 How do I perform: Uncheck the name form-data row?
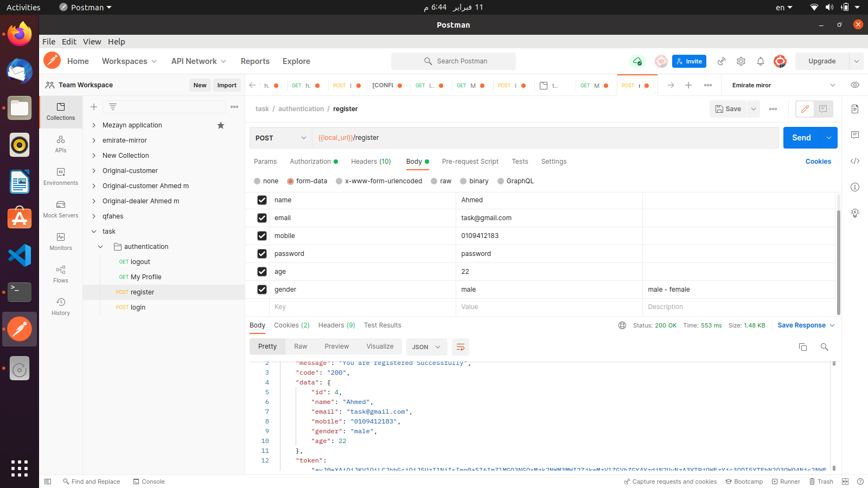click(x=262, y=200)
